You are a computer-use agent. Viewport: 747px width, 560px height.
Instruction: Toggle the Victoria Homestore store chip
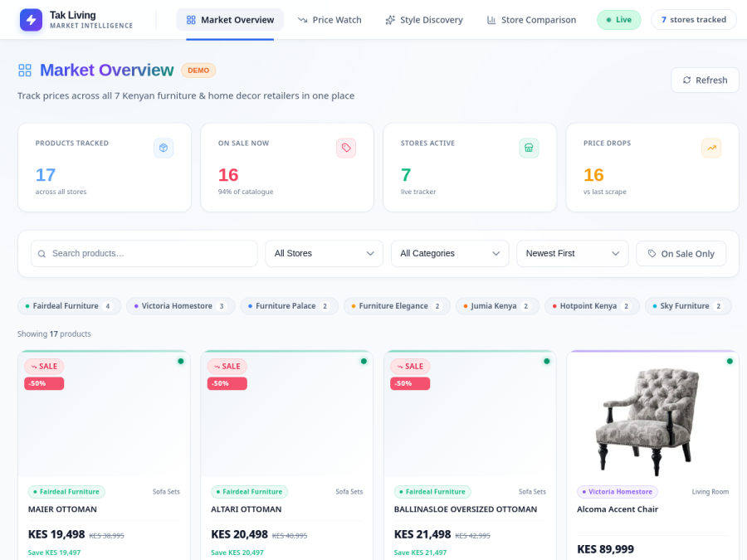[x=181, y=306]
